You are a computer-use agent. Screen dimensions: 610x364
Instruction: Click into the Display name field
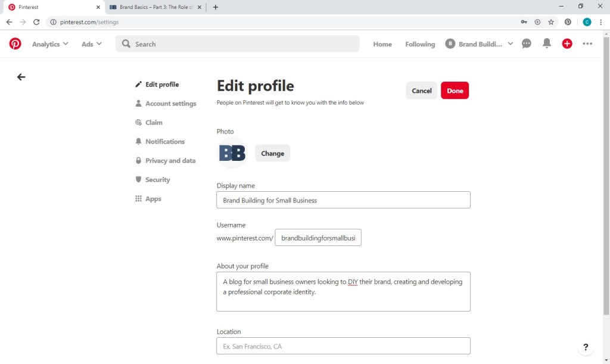coord(343,200)
